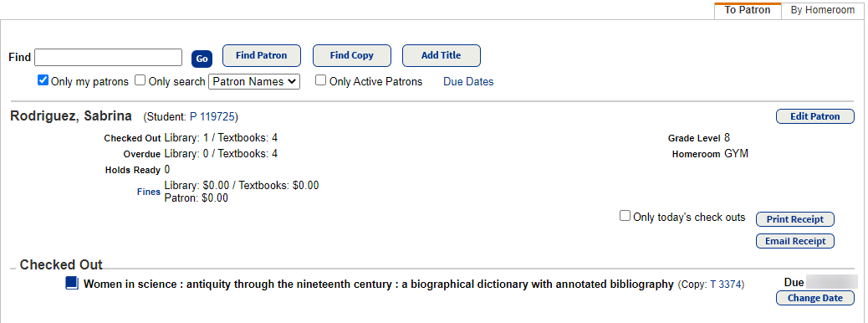Click the blue book icon beside Women in science
Screen dimensions: 868x323
tap(72, 284)
